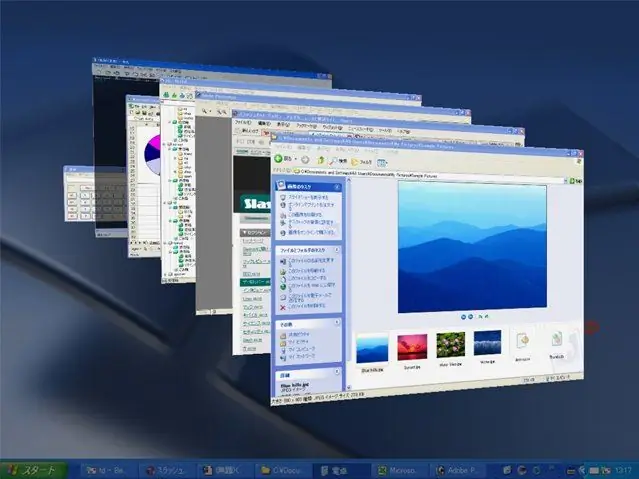This screenshot has height=479, width=639.
Task: Open Search (検索) in the Explorer toolbar
Action: point(338,161)
